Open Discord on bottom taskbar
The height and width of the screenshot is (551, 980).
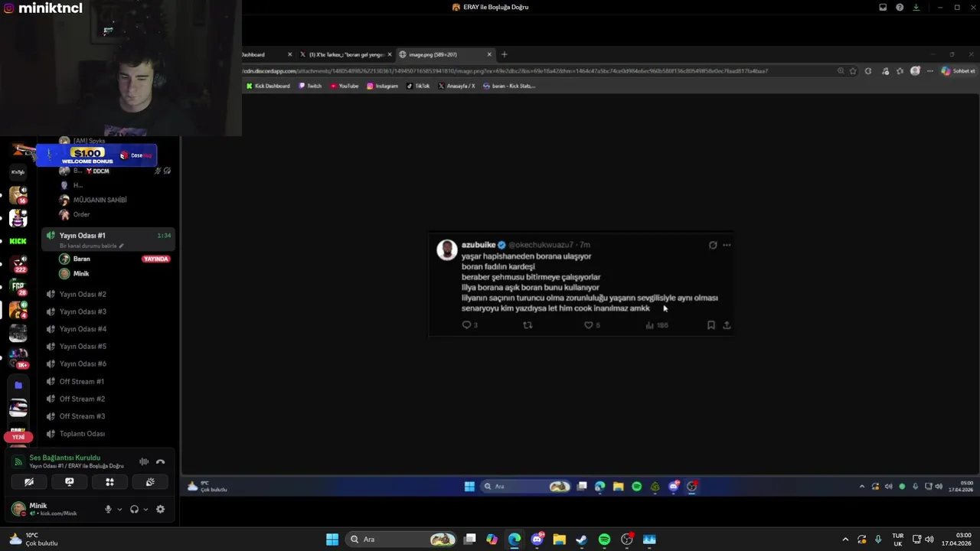(537, 540)
